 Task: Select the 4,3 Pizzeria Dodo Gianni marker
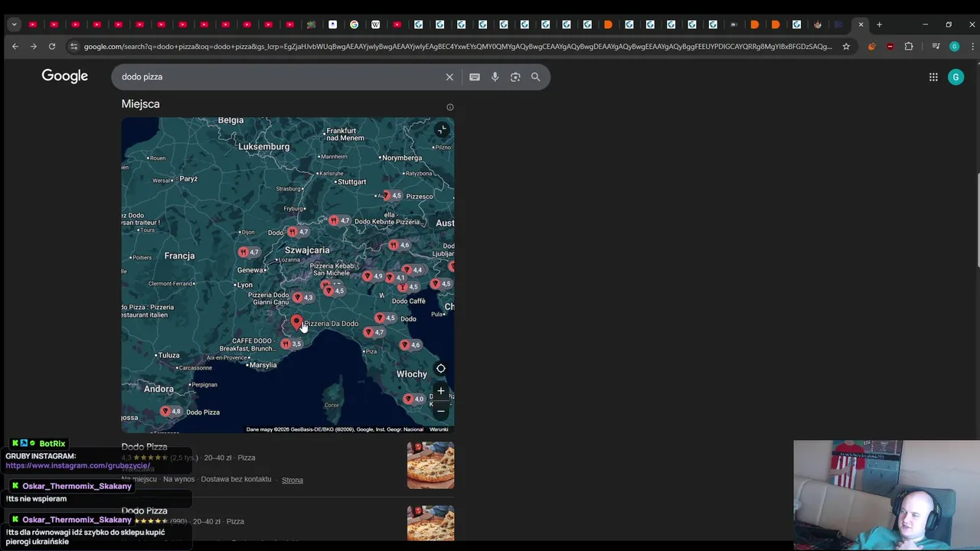(303, 298)
